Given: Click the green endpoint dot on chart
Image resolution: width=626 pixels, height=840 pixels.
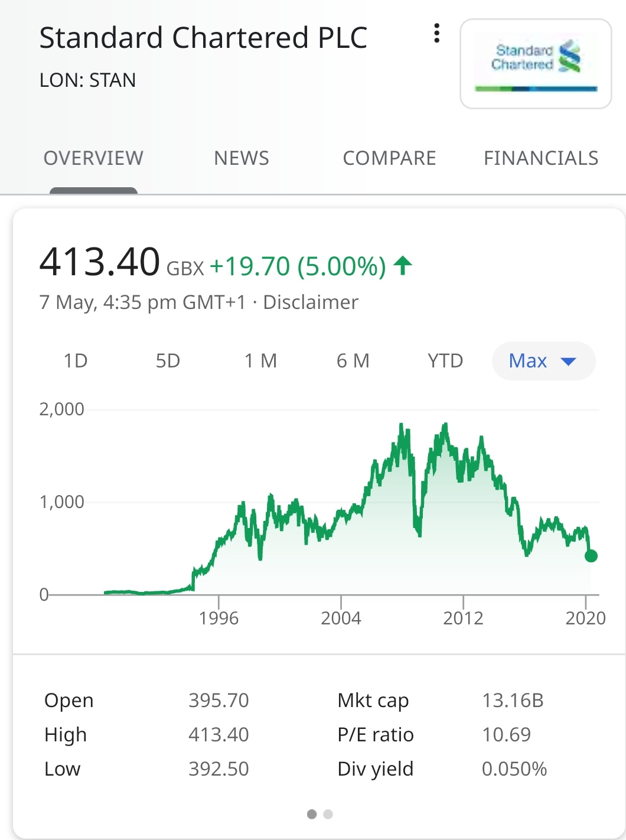Looking at the screenshot, I should 591,556.
